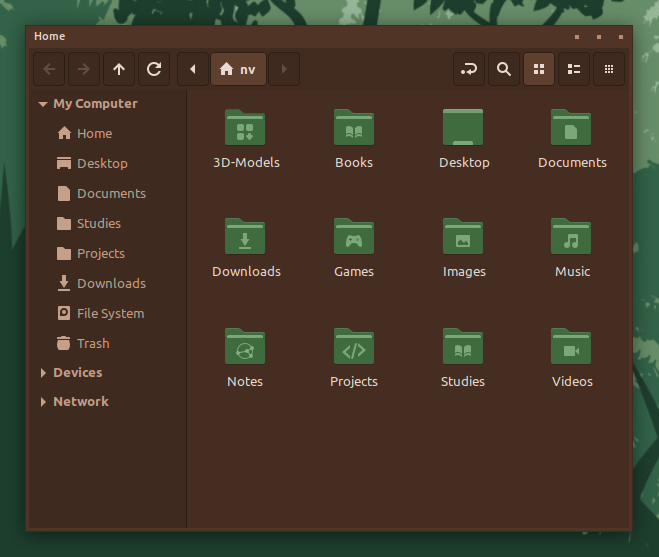Switch to compact view

coord(609,69)
